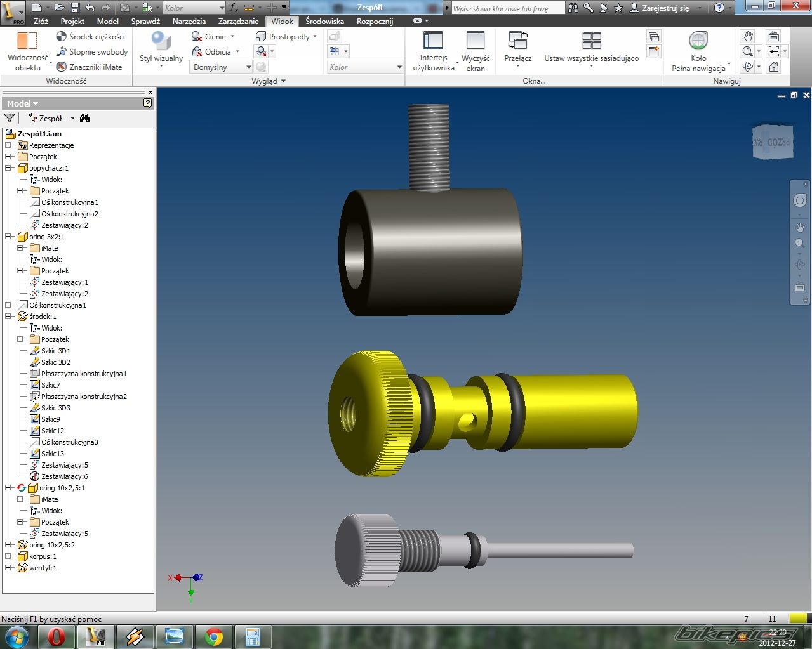Collapse the popychacz:1 tree node

pyautogui.click(x=8, y=168)
